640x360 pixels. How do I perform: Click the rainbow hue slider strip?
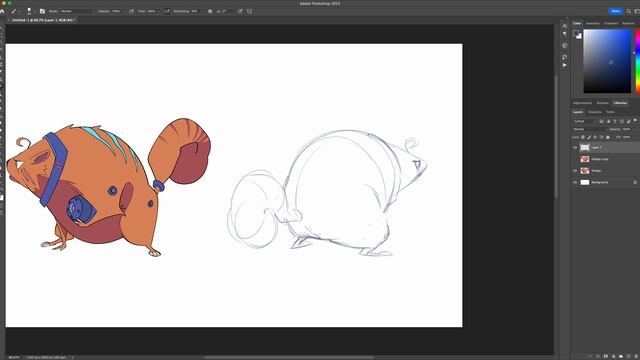[638, 61]
